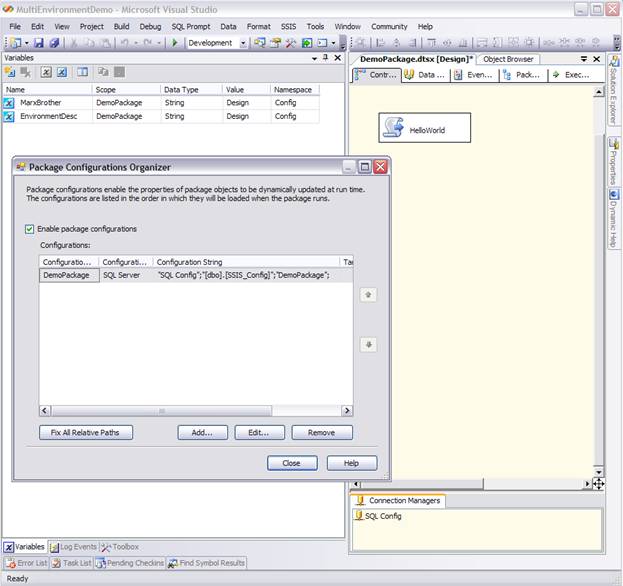
Task: Switch to the Package Explorer designer tab
Action: [x=522, y=75]
